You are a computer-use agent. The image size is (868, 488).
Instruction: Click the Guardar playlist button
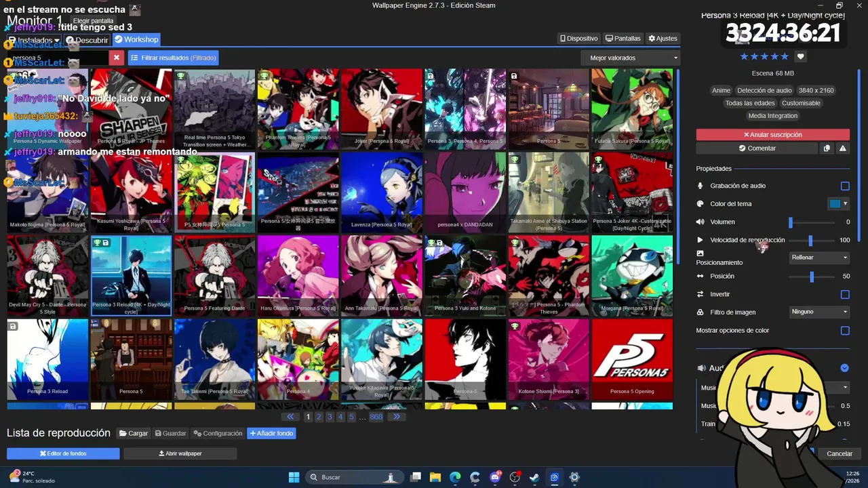tap(171, 433)
